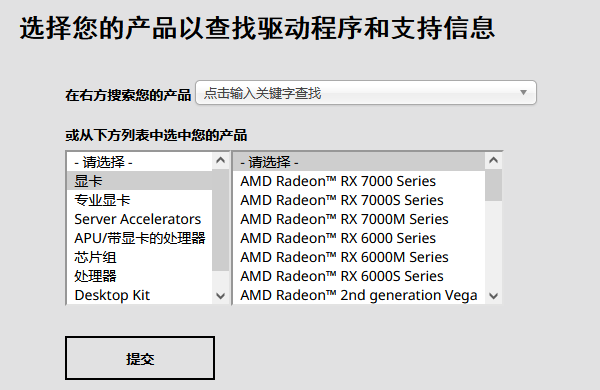Pick Desktop Kit from the category list

139,295
